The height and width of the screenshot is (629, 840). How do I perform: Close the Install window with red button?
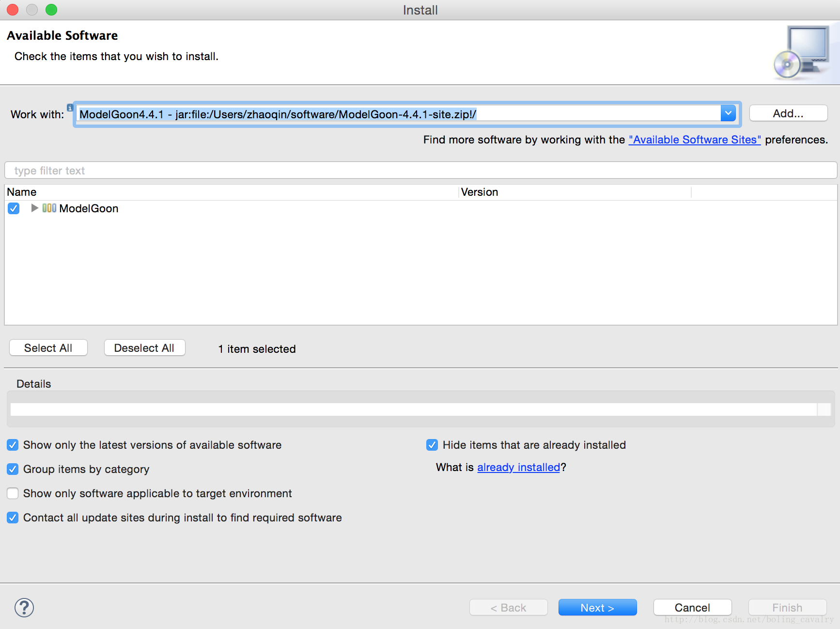13,10
